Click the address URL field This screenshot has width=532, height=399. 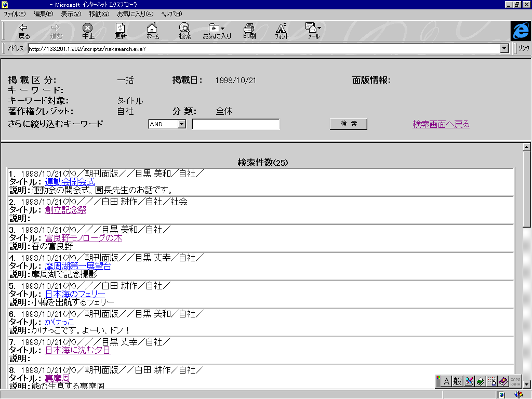[264, 49]
